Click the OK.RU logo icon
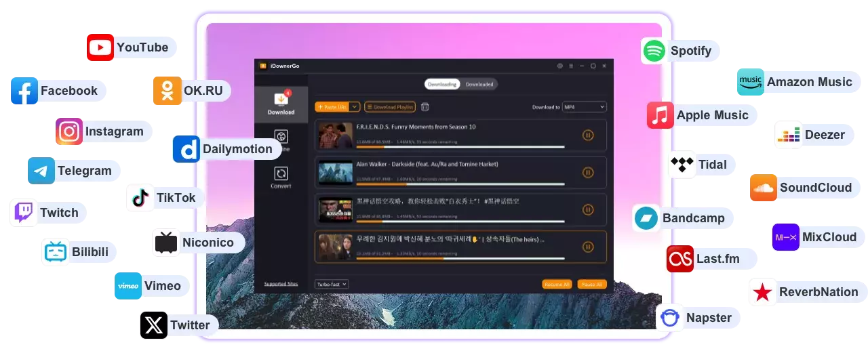868x353 pixels. point(167,91)
